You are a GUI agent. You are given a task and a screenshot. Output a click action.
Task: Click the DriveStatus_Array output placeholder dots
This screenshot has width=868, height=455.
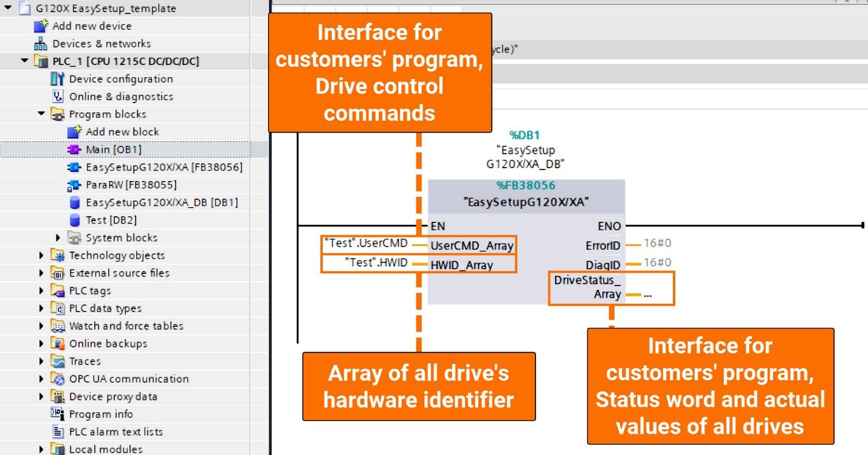point(647,295)
